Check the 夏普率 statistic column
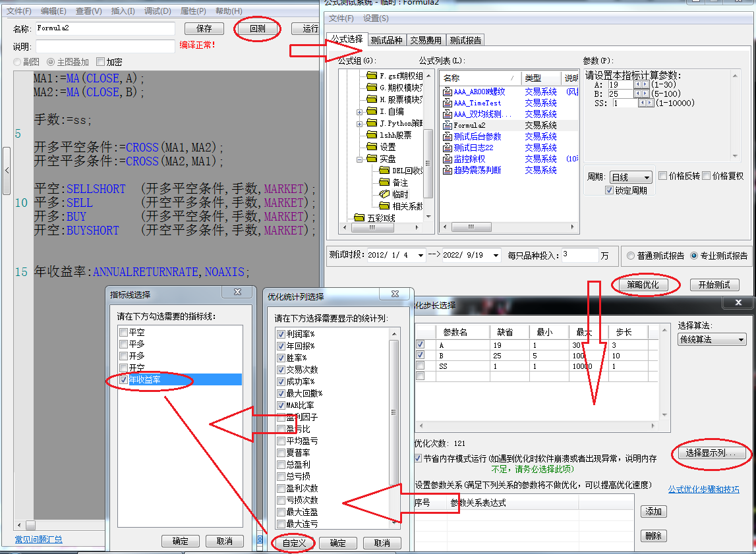The height and width of the screenshot is (554, 756). pyautogui.click(x=281, y=453)
